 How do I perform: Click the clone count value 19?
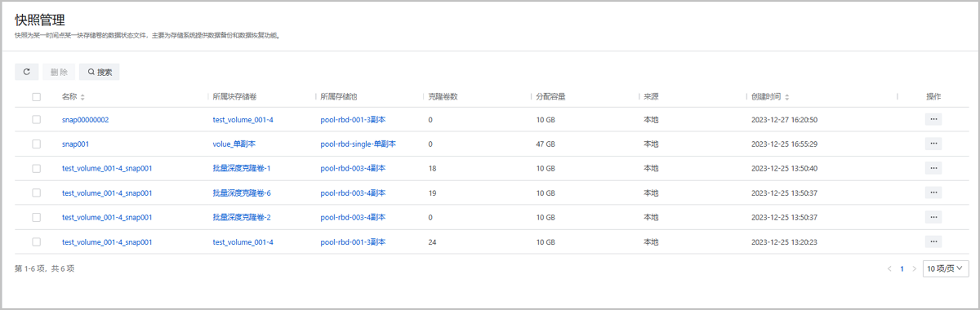[432, 193]
